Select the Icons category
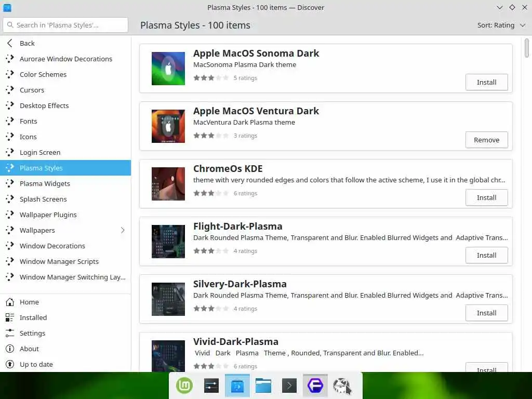 (x=65, y=137)
